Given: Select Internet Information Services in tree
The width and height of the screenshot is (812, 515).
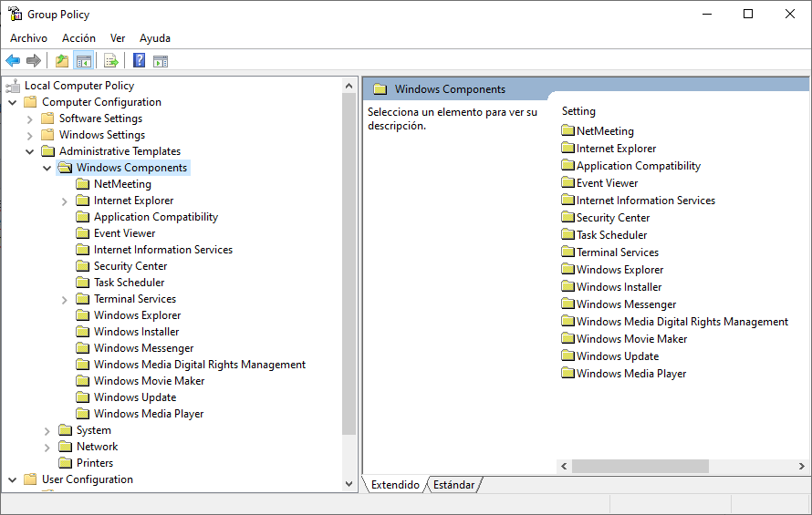Looking at the screenshot, I should pyautogui.click(x=163, y=250).
